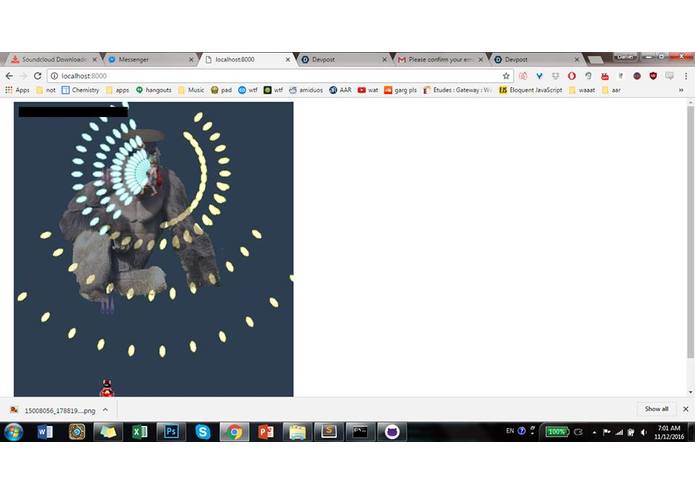
Task: Open Sublime Text from the taskbar
Action: tap(329, 432)
